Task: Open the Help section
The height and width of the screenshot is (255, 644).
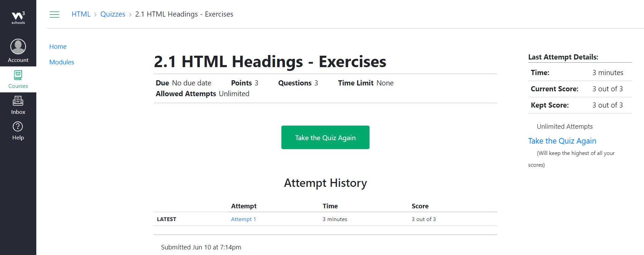Action: click(x=18, y=130)
